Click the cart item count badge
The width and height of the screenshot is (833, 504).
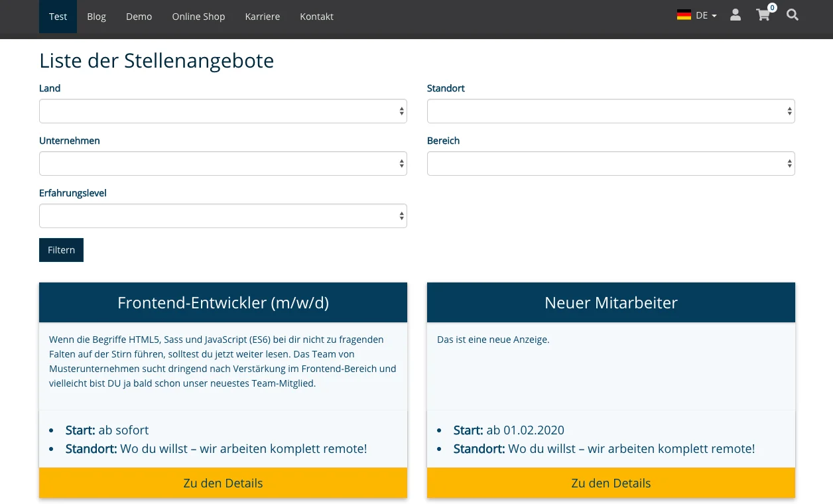771,7
